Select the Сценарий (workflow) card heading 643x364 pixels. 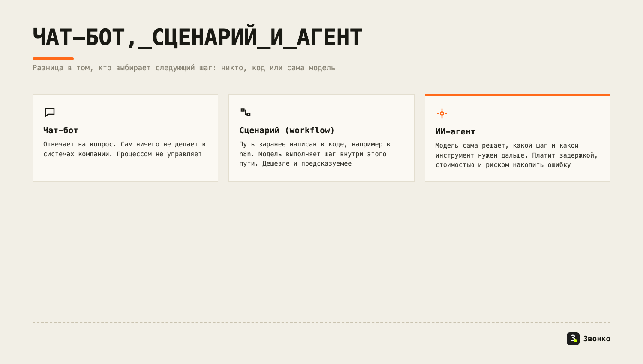click(287, 130)
